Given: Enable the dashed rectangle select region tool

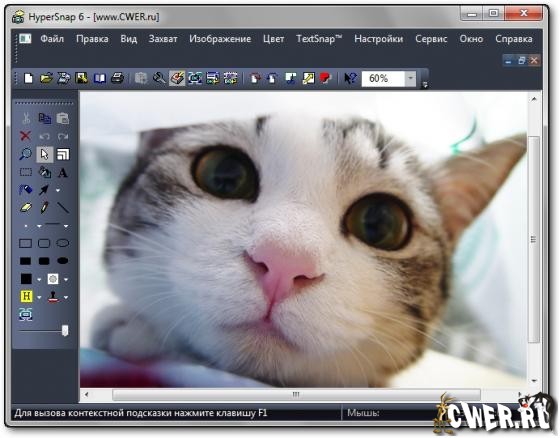Looking at the screenshot, I should click(x=25, y=173).
